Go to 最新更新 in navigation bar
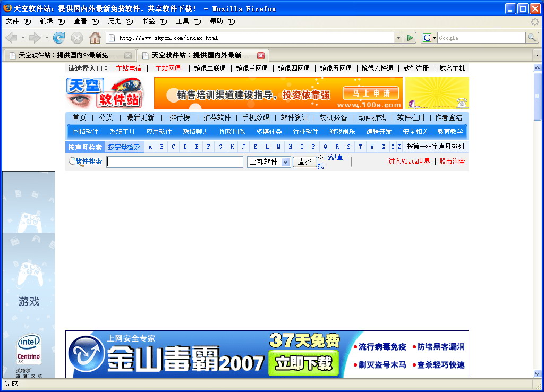This screenshot has height=392, width=544. click(x=140, y=117)
